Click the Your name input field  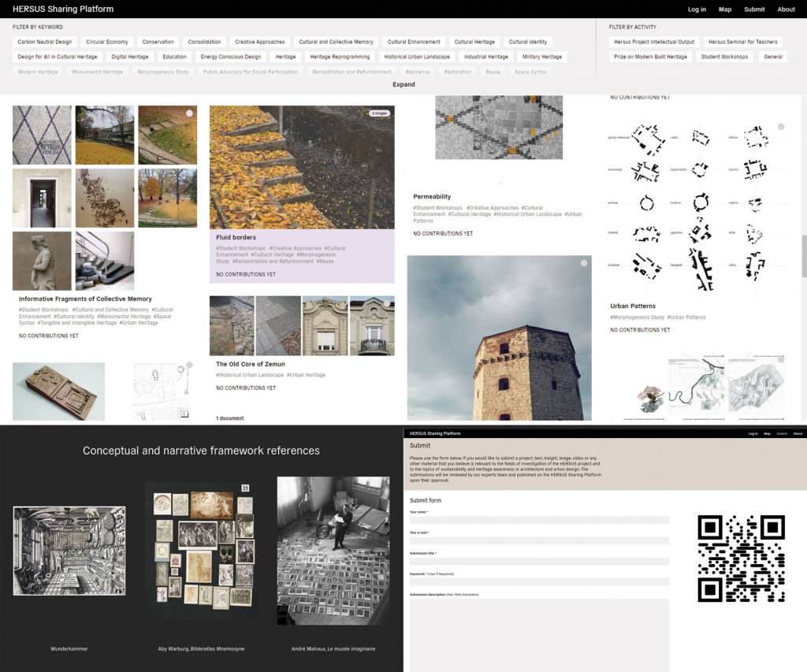click(539, 520)
